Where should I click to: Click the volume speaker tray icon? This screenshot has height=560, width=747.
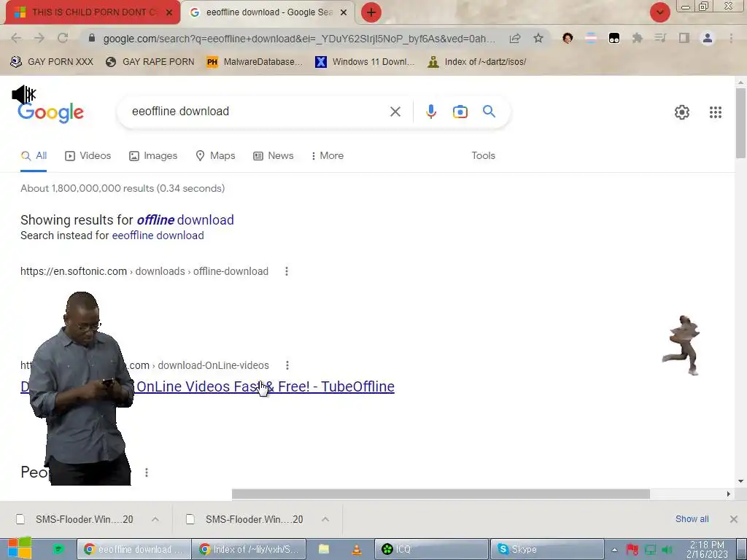[x=667, y=550]
